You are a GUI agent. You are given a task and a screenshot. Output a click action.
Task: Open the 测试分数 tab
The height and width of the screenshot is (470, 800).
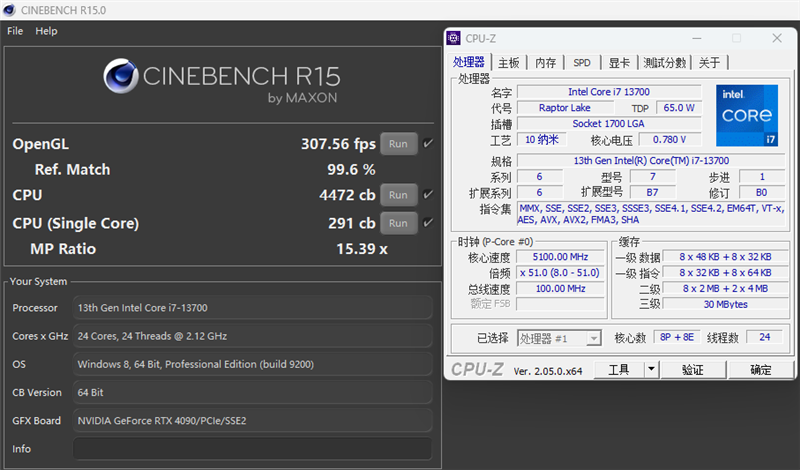664,63
